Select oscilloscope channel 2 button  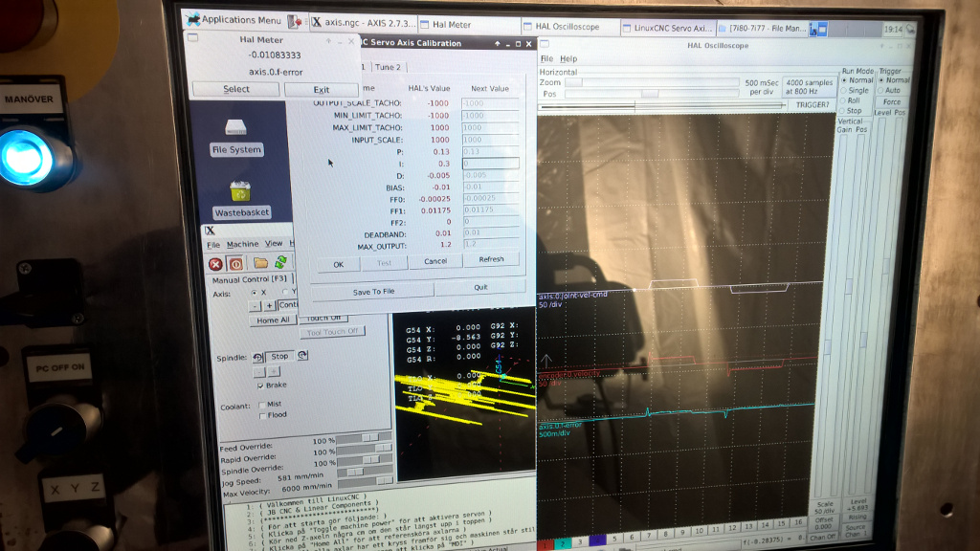tap(563, 543)
